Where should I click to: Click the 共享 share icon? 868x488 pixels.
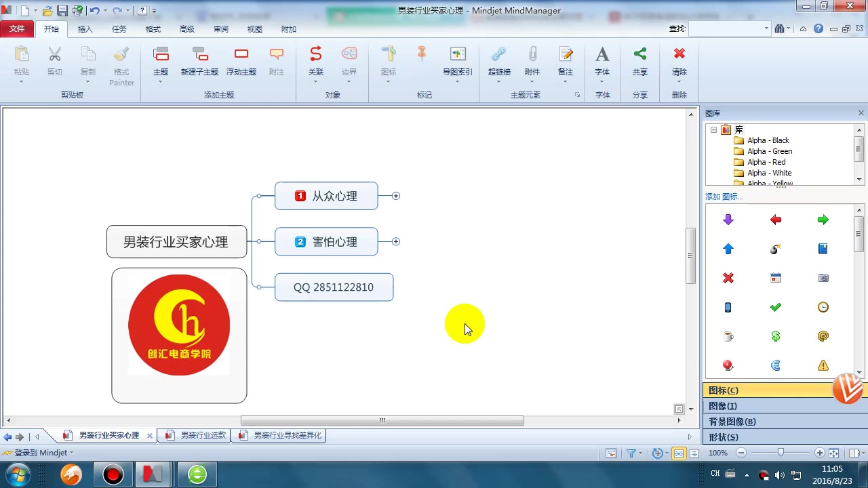(x=640, y=54)
